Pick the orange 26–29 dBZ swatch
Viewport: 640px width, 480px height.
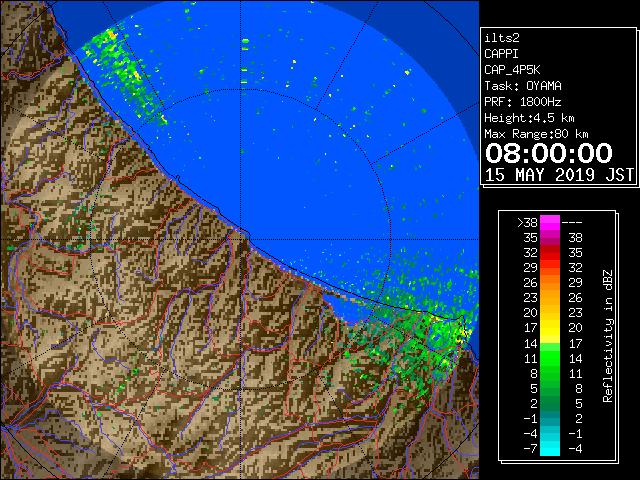[x=550, y=282]
